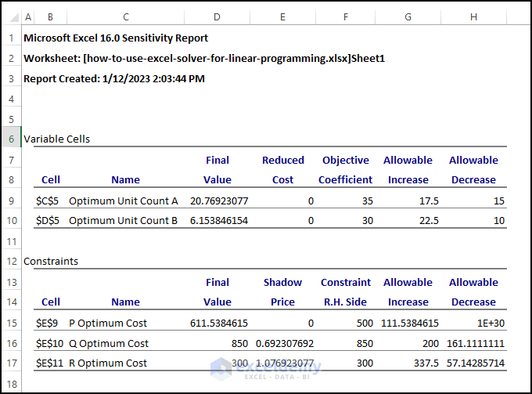Click the value 20.76923077
The image size is (532, 394).
pyautogui.click(x=219, y=201)
